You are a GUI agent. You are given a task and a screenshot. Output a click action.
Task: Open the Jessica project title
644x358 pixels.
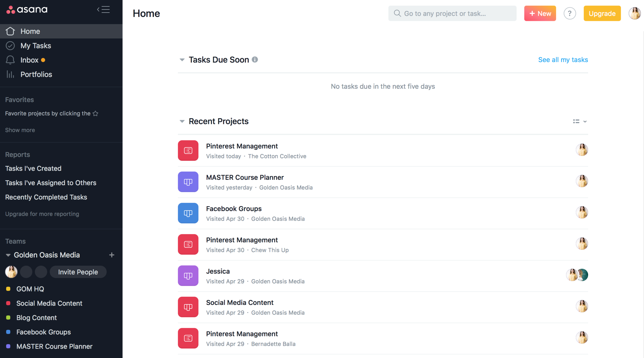[x=218, y=271]
